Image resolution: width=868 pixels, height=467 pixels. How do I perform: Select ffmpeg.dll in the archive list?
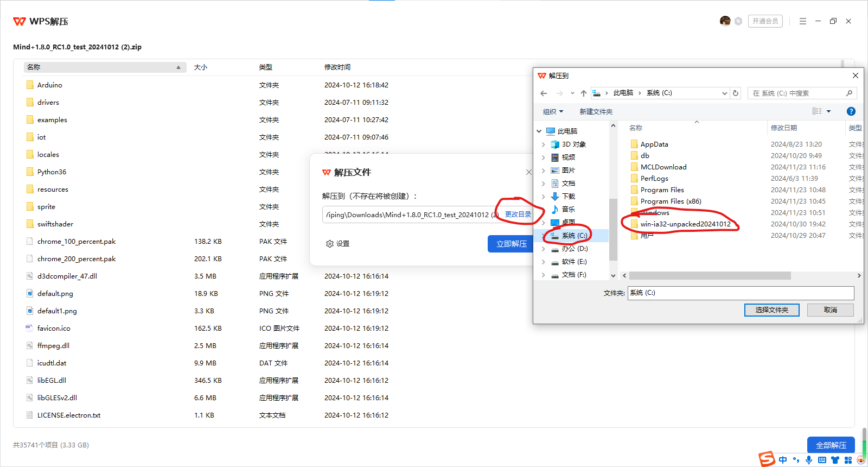[x=53, y=346]
